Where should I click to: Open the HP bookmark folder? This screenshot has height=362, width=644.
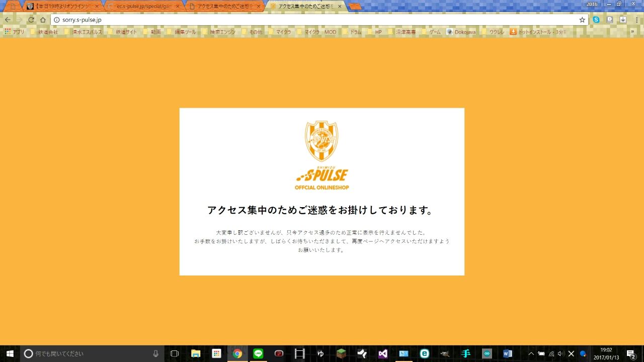pos(374,32)
